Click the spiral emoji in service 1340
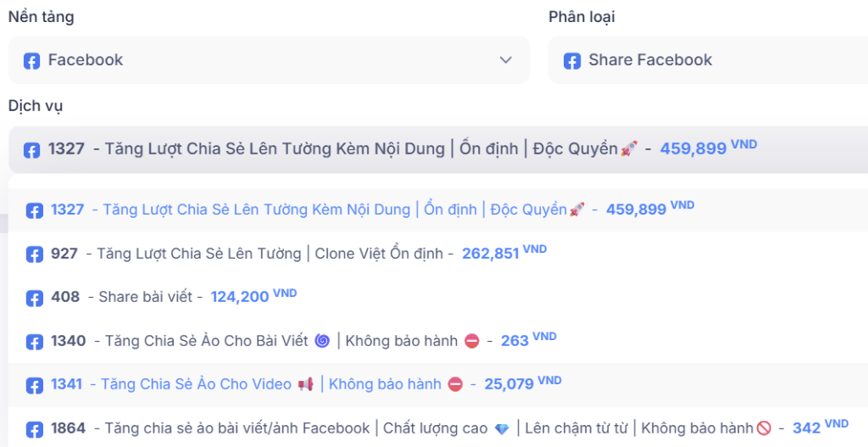 322,341
